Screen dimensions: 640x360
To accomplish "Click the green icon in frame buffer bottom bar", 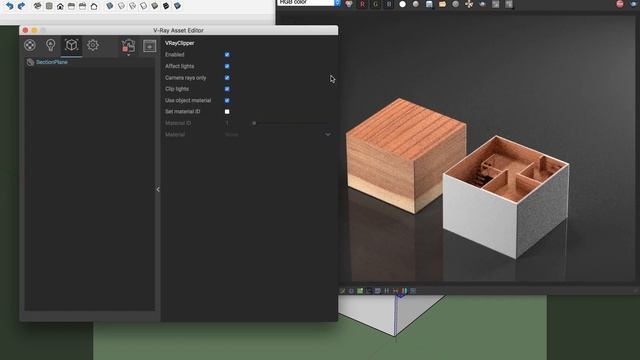I will pyautogui.click(x=360, y=291).
